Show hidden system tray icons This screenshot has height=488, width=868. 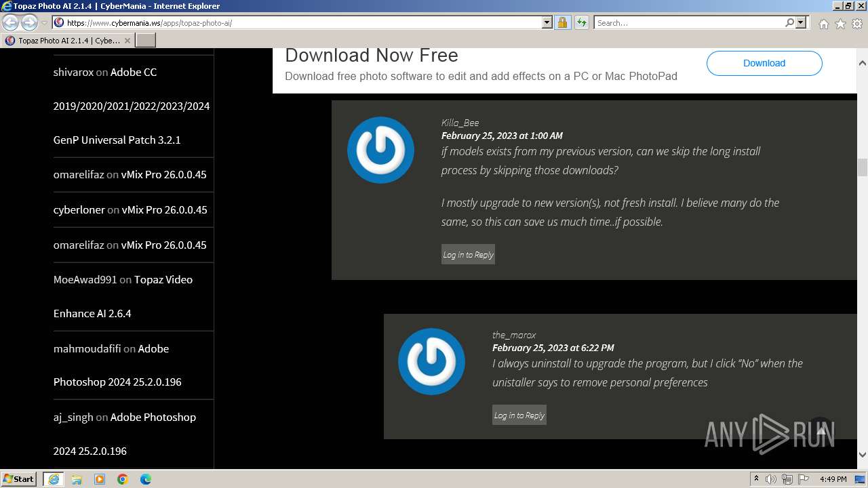point(756,479)
